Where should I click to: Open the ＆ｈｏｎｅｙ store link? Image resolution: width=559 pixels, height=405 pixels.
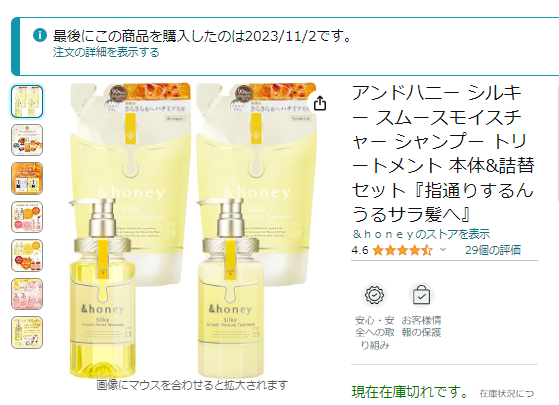coord(421,234)
